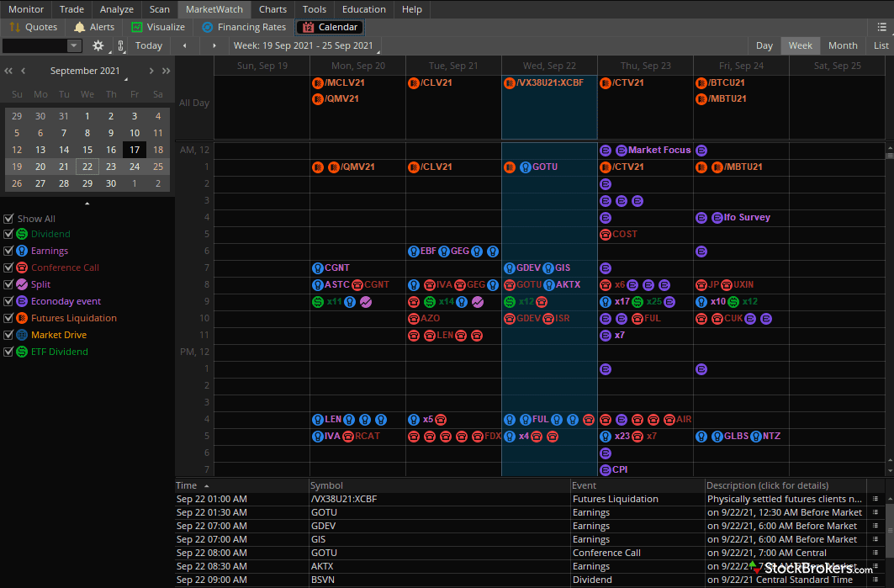Viewport: 894px width, 588px height.
Task: Click the Today button
Action: coord(149,45)
